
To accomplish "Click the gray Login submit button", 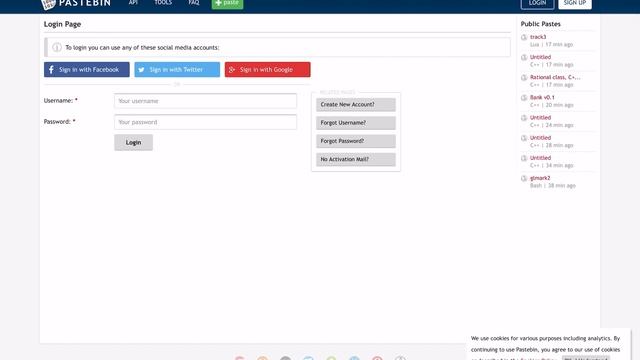I will (133, 142).
